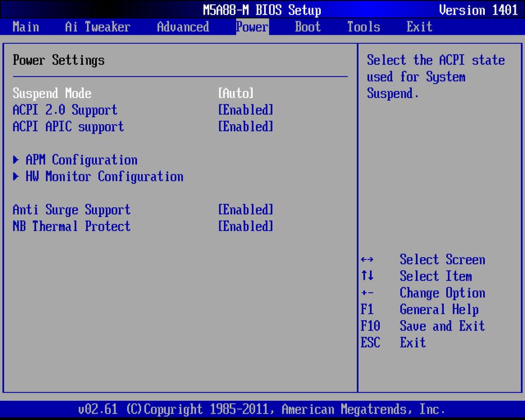Toggle ACPI APIC support [Enabled] value
525x420 pixels.
(x=246, y=127)
